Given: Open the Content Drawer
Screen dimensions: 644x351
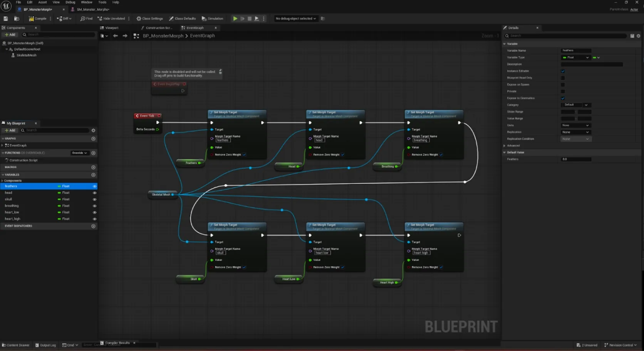Looking at the screenshot, I should click(16, 345).
